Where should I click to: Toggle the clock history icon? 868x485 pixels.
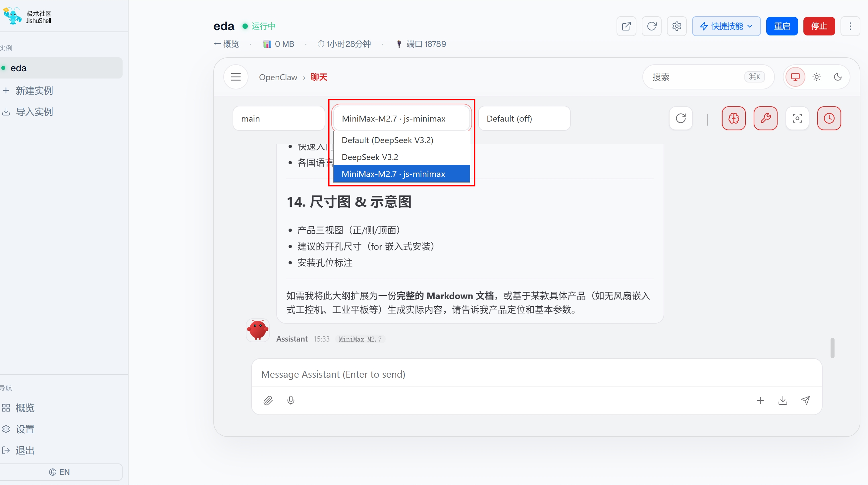829,118
